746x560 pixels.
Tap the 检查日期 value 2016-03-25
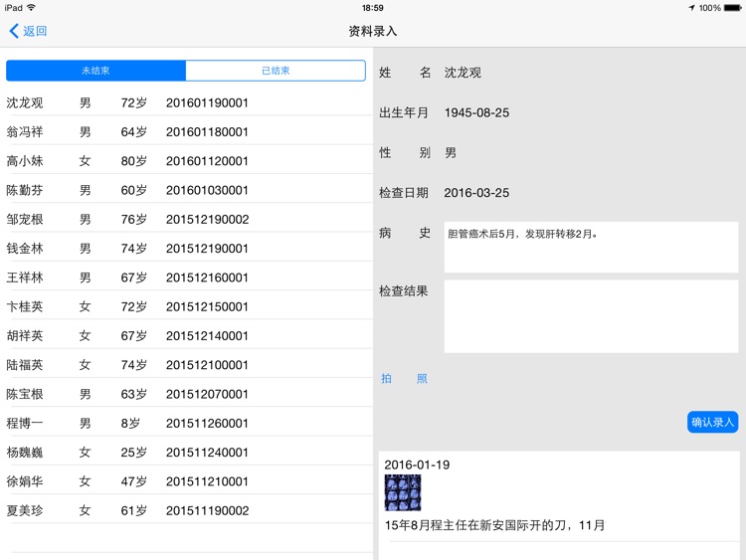tap(476, 193)
